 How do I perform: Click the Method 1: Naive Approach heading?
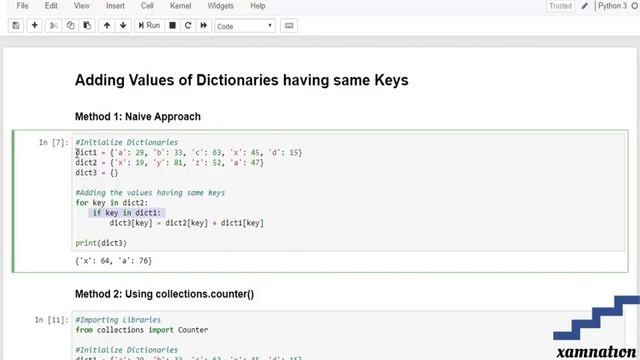[138, 117]
